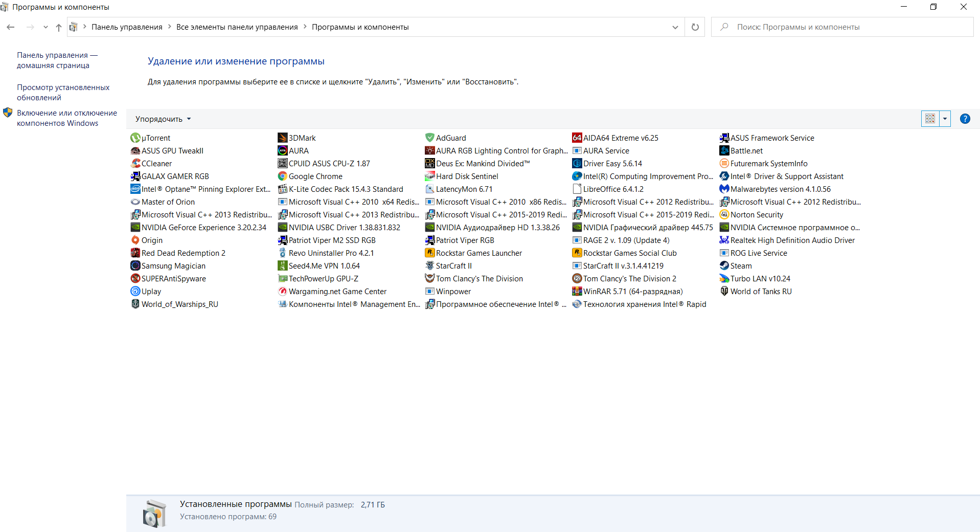
Task: Select K-Lite Codec Pack 15.4.3 Standard
Action: (341, 189)
